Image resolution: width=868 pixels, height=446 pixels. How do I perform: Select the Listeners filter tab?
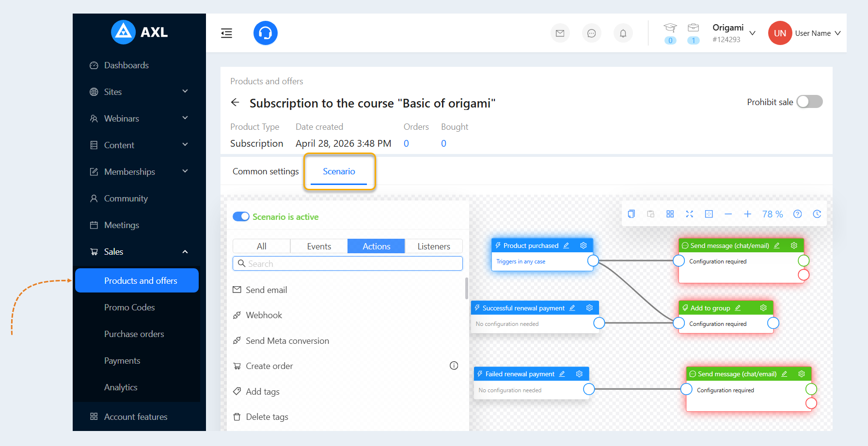[x=434, y=246]
